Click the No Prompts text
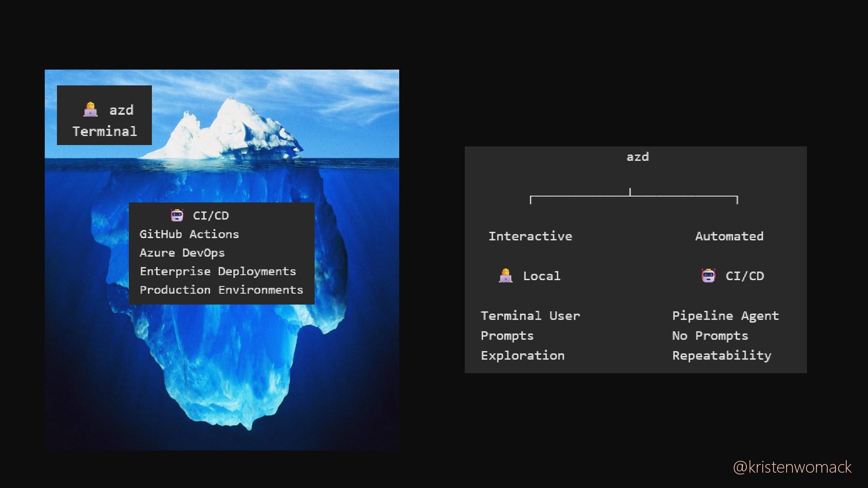 pos(710,336)
